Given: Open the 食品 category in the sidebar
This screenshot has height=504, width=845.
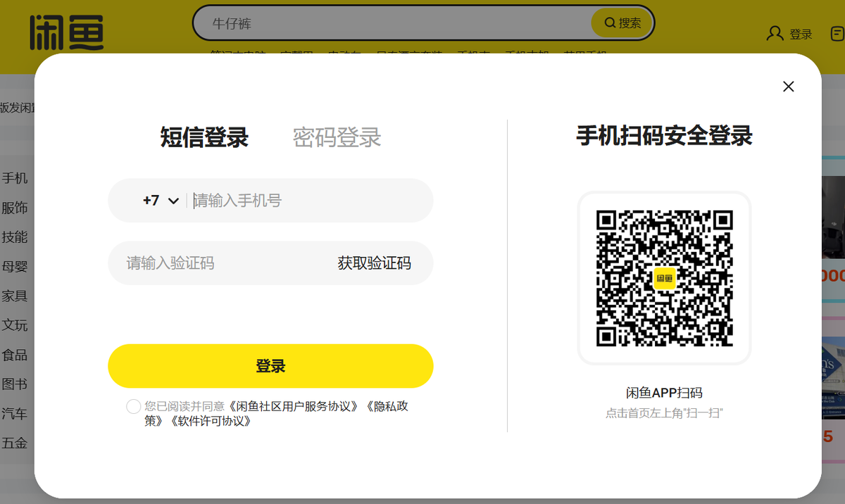Looking at the screenshot, I should point(14,355).
